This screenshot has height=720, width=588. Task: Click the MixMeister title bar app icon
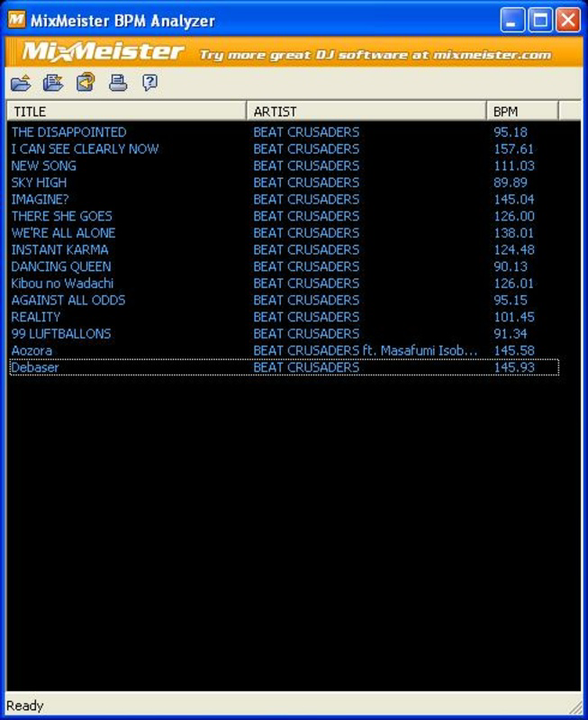17,20
